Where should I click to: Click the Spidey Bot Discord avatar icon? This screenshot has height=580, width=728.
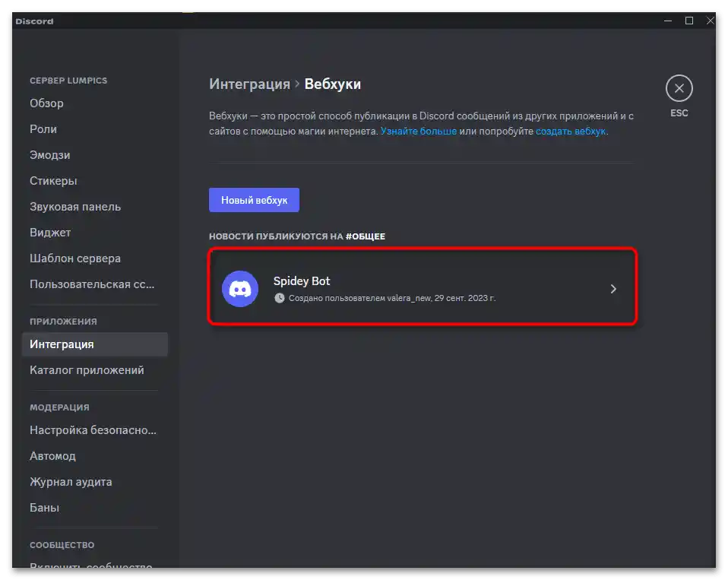tap(240, 289)
